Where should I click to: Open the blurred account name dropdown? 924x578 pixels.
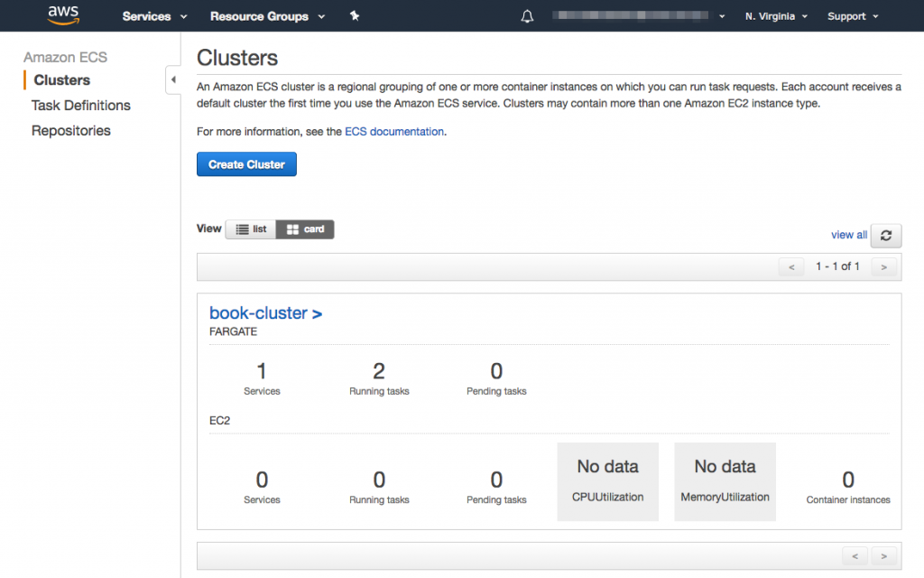click(638, 16)
